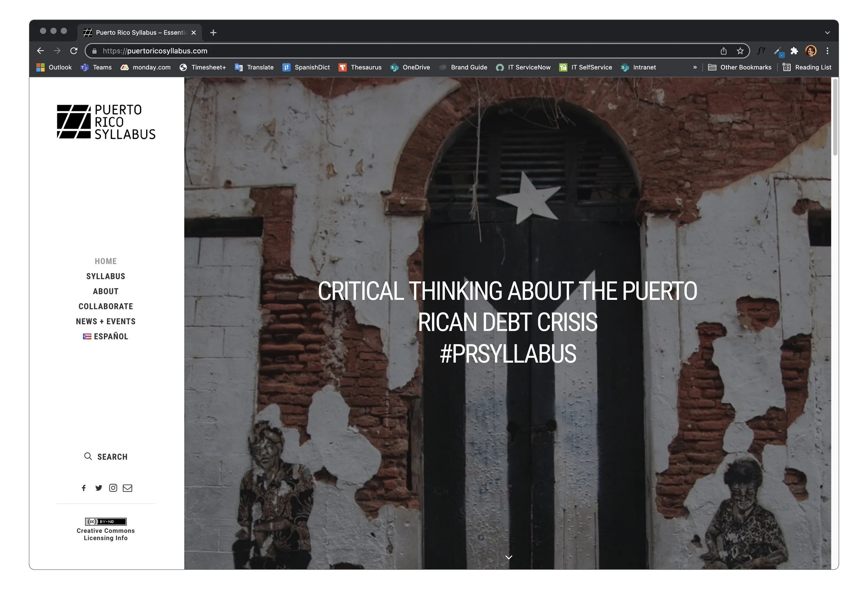Click the scroll-down chevron on the hero image

(509, 557)
